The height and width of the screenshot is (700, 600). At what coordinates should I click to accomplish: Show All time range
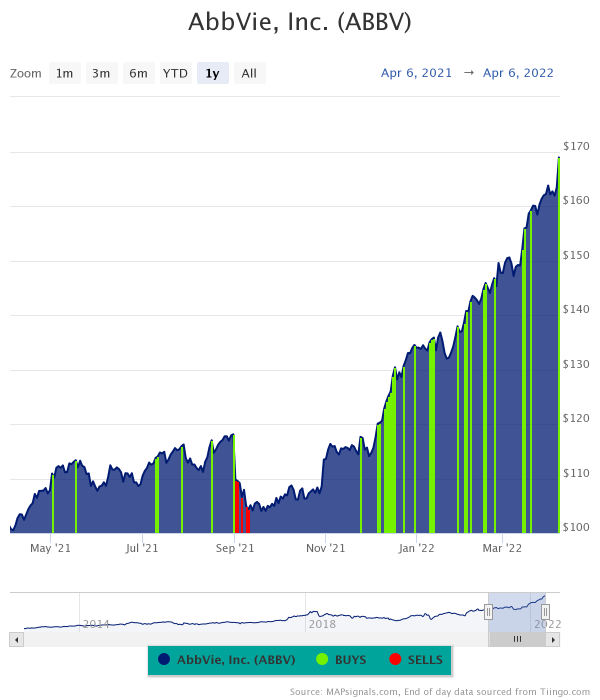pos(249,73)
